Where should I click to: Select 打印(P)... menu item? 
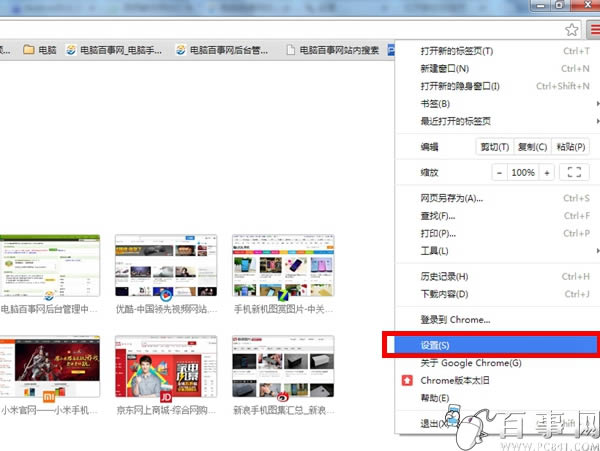[497, 233]
